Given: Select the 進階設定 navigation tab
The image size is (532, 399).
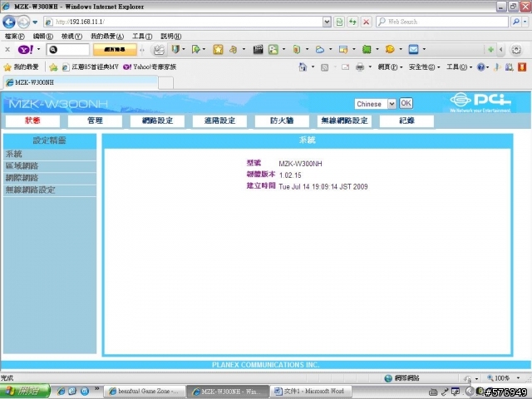Looking at the screenshot, I should 219,121.
